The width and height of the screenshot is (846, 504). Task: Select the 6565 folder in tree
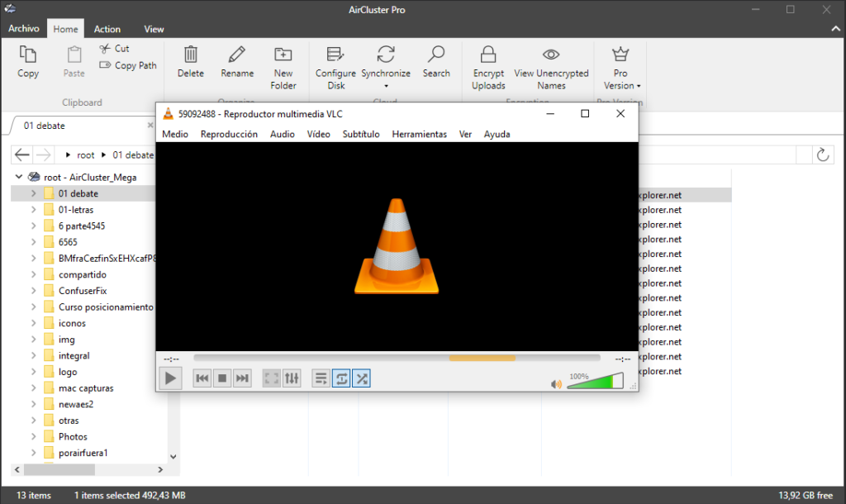pos(68,242)
